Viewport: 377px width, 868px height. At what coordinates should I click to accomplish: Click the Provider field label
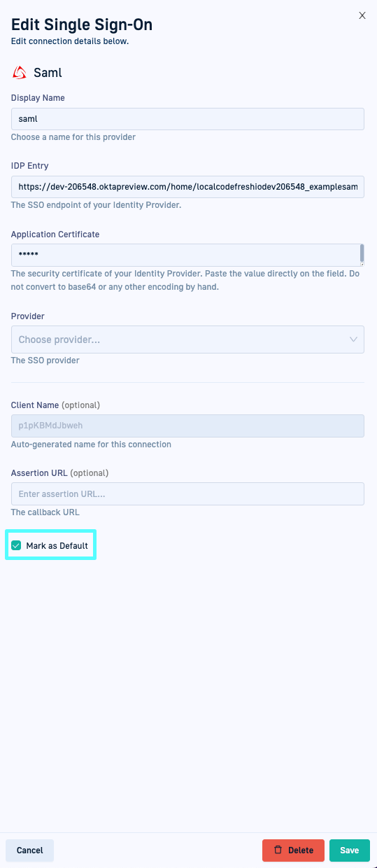[28, 316]
